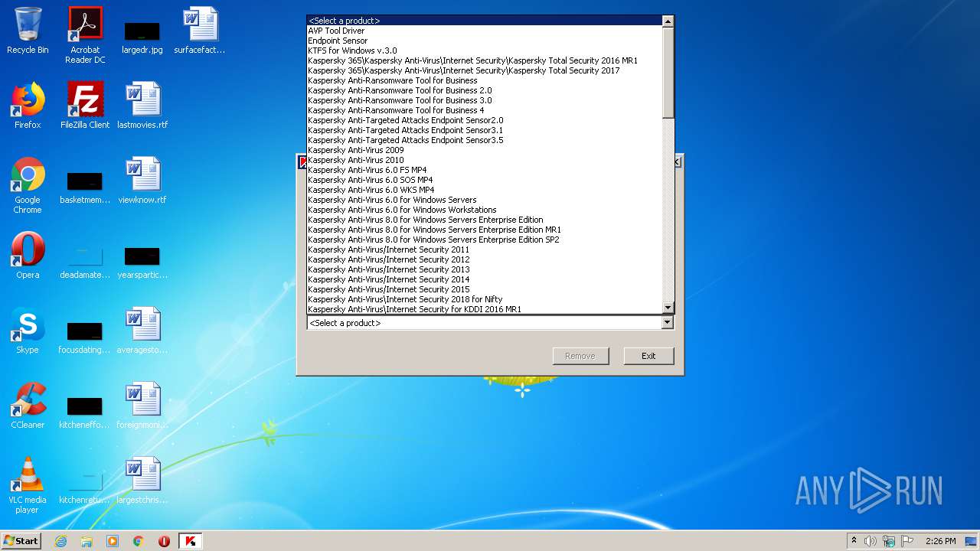
Task: Switch to Kaspersky remover taskbar button
Action: (191, 541)
